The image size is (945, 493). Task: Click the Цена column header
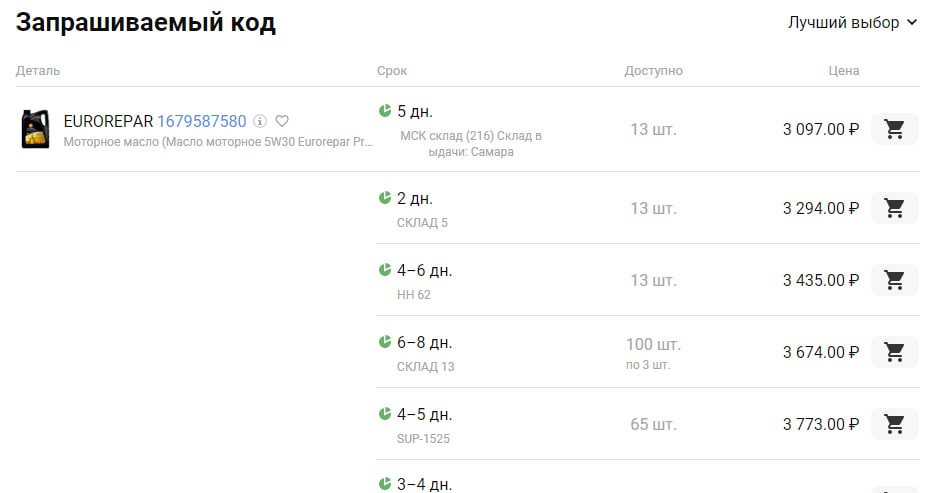click(843, 71)
